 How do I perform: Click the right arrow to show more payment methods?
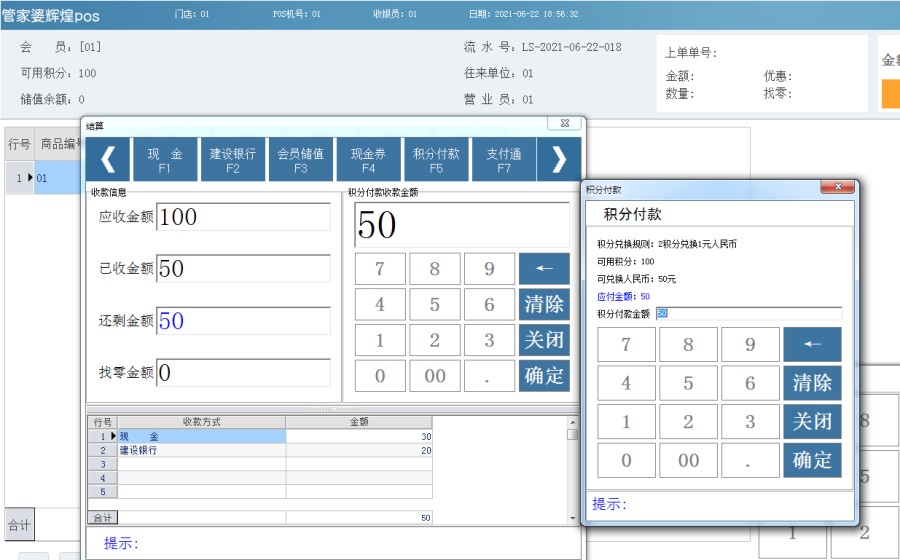click(x=559, y=160)
